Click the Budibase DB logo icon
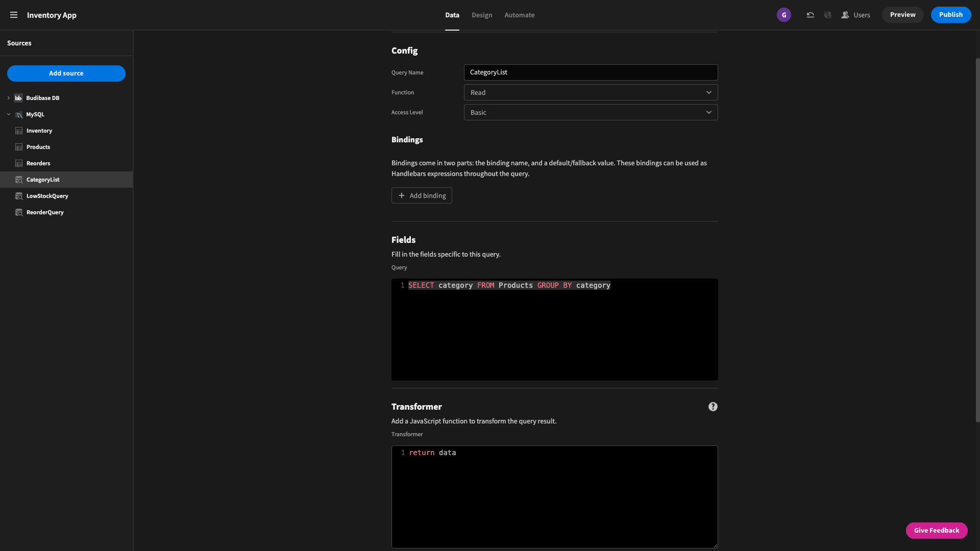Viewport: 980px width, 551px height. tap(18, 98)
